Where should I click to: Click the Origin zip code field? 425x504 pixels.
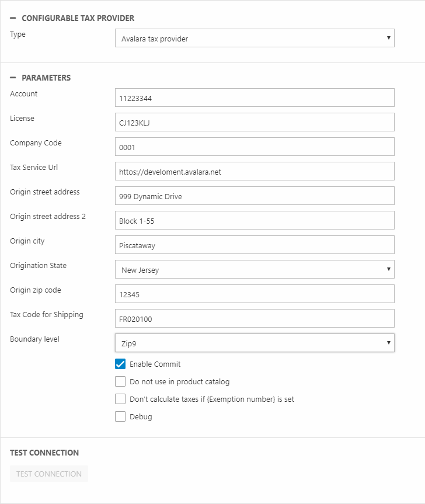(255, 294)
